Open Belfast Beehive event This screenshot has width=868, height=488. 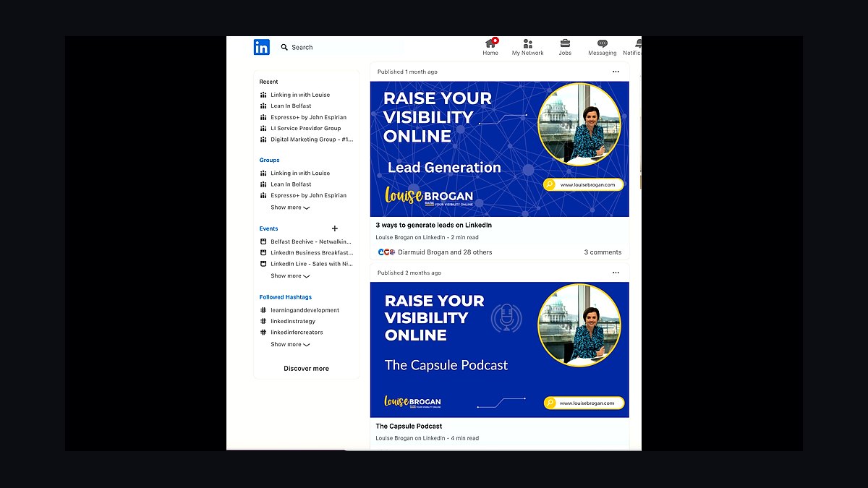click(x=311, y=241)
